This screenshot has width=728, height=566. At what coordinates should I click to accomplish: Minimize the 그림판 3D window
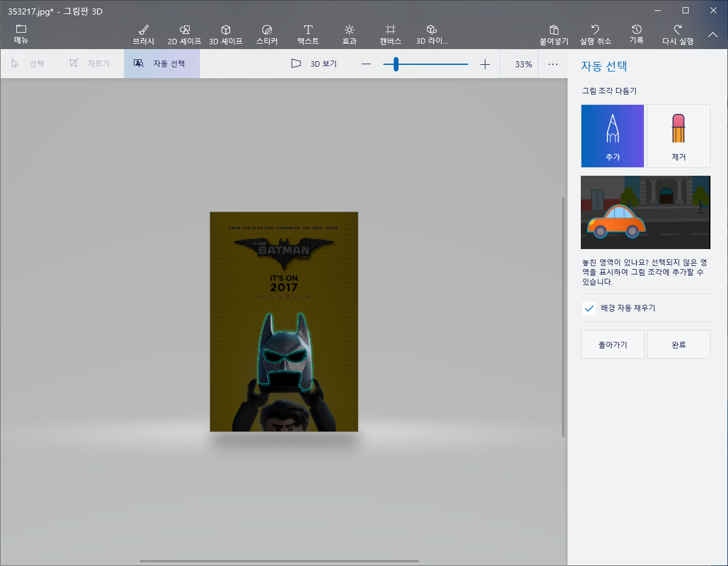click(x=658, y=10)
